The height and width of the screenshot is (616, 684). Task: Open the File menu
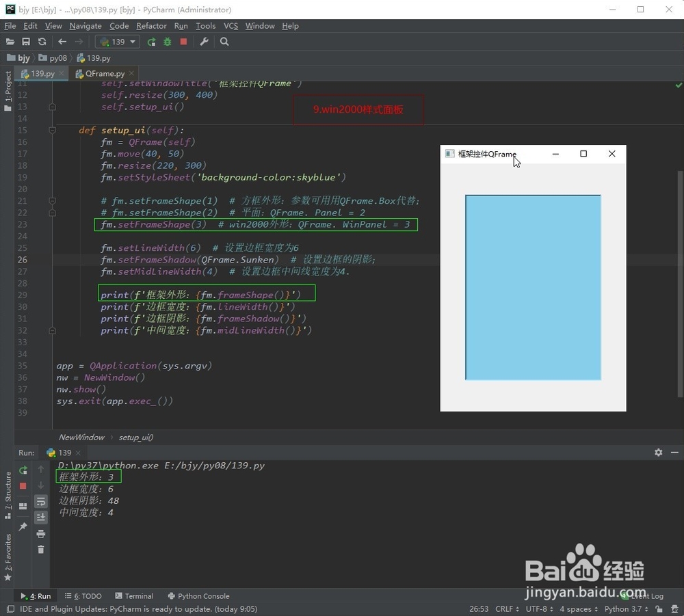tap(10, 26)
